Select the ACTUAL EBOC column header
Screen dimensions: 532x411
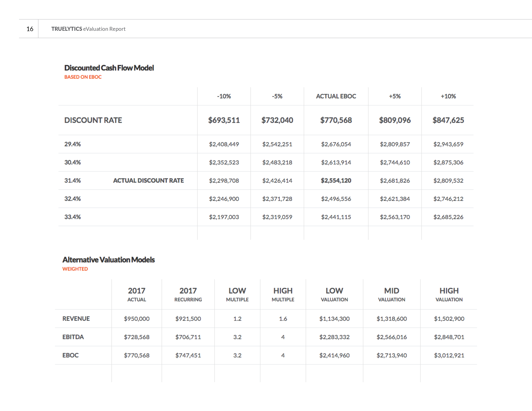[x=336, y=96]
